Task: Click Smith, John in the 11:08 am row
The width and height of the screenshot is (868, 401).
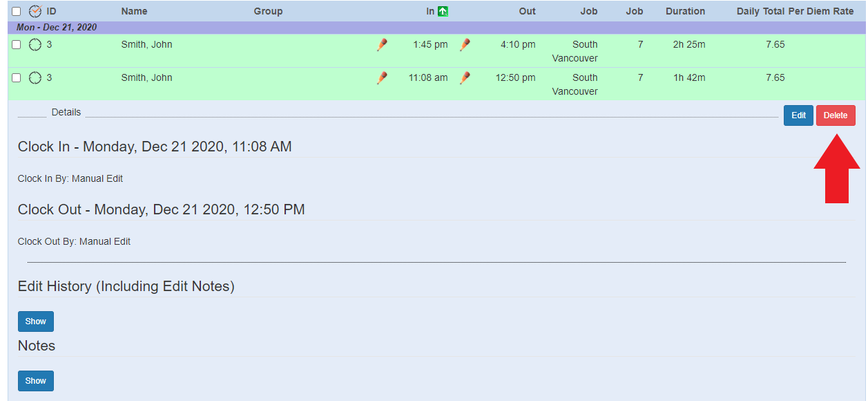Action: [x=146, y=78]
